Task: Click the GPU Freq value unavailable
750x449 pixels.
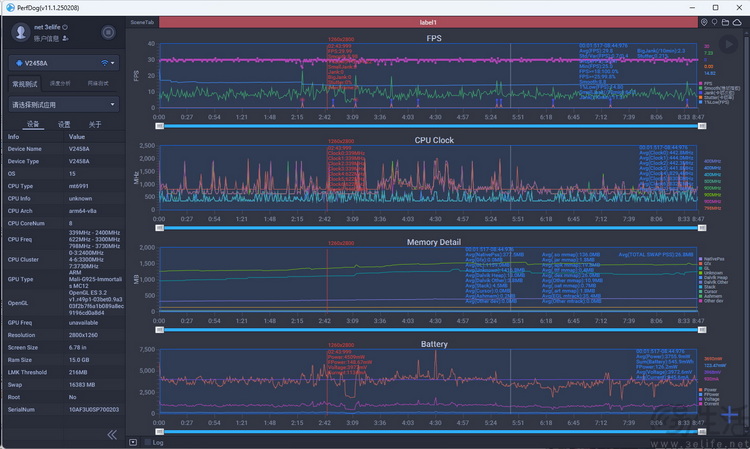Action: [x=83, y=322]
